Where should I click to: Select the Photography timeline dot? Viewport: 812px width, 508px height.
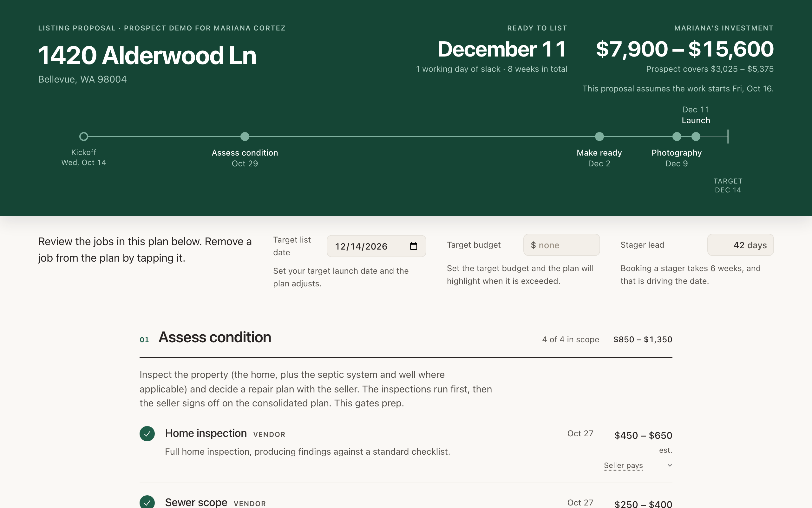(x=677, y=137)
